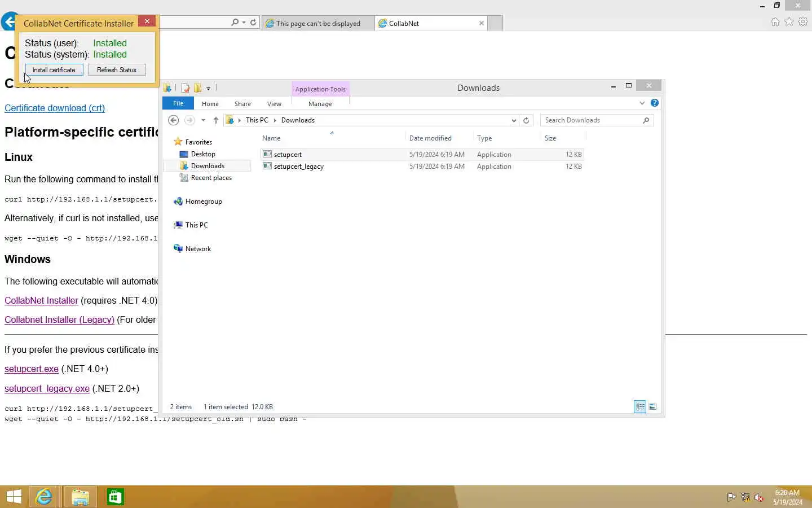
Task: Open a new blank browser tab
Action: (495, 23)
